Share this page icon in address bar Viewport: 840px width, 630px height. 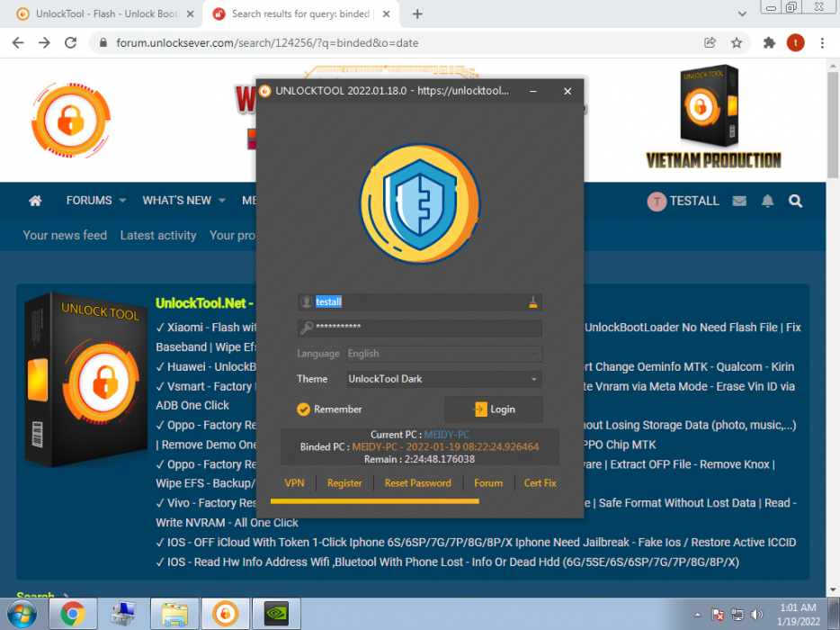click(710, 43)
